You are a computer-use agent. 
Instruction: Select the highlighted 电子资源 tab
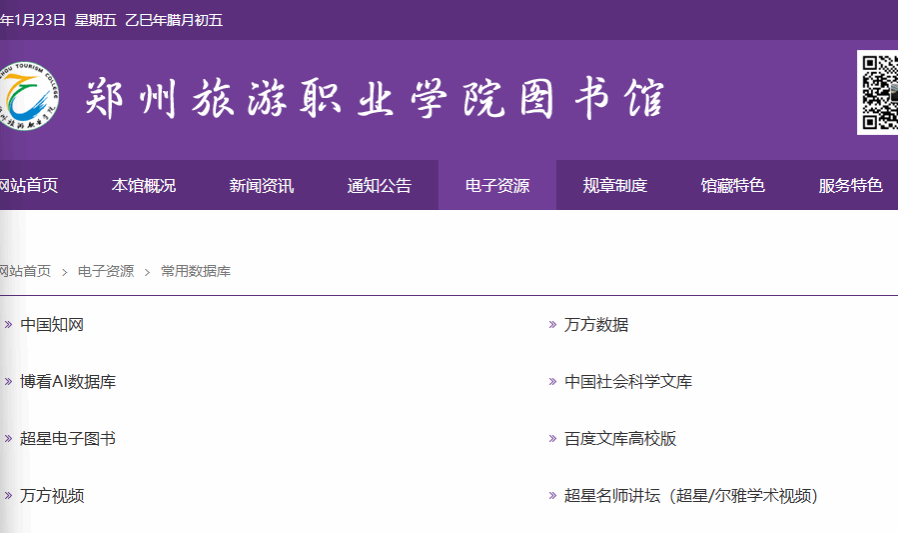coord(497,185)
